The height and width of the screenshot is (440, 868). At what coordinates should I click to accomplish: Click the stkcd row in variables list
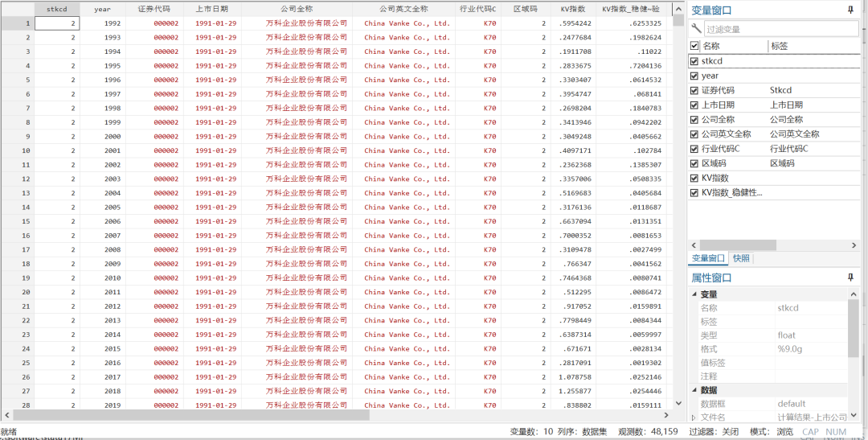coord(775,61)
